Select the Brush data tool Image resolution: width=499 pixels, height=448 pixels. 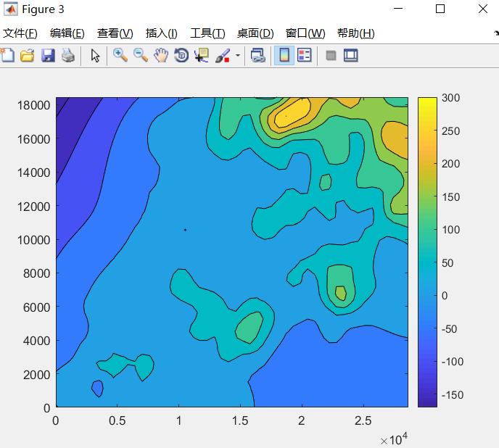(223, 55)
